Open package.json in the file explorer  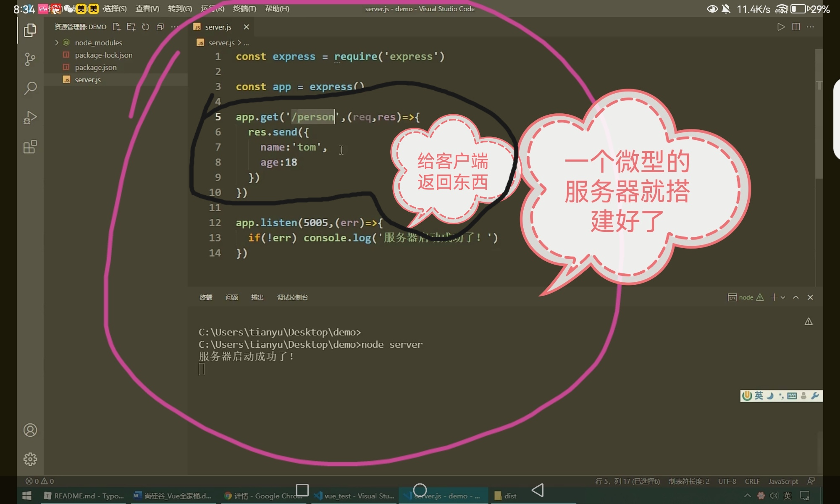tap(96, 67)
